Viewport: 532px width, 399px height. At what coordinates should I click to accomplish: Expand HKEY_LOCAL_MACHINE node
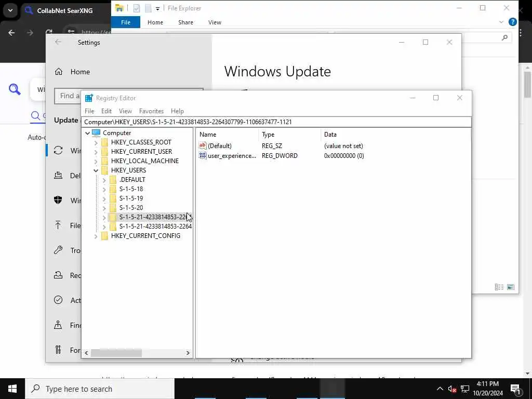(x=96, y=161)
